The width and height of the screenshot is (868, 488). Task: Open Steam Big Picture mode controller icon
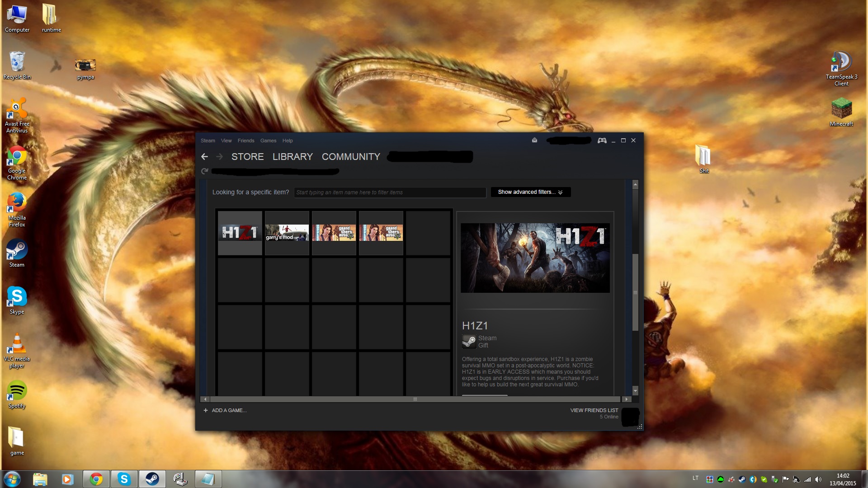coord(602,141)
